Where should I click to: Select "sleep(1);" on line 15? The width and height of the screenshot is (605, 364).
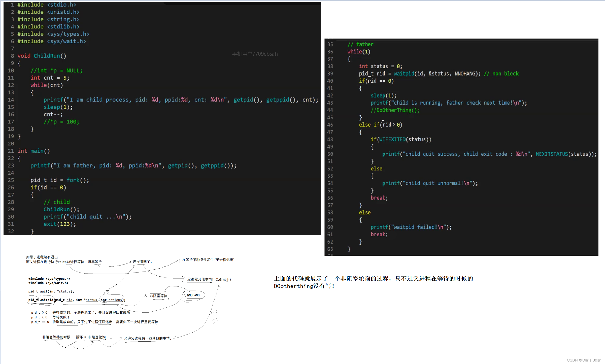tap(58, 107)
